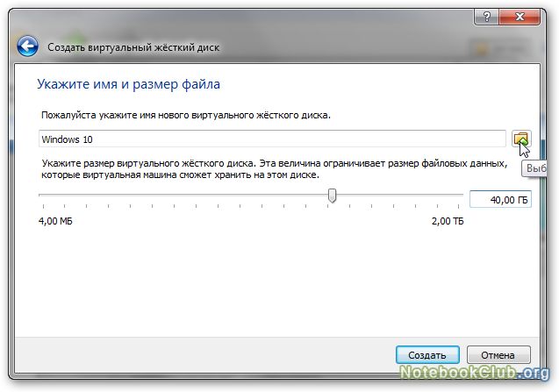The image size is (559, 392).
Task: Click the text describing the virtual disk size limit
Action: [274, 169]
